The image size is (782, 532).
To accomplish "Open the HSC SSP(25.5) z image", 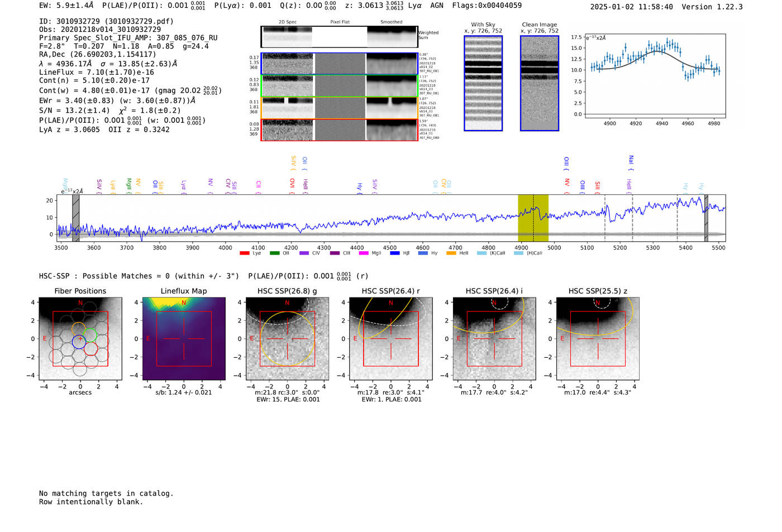I will [x=598, y=339].
